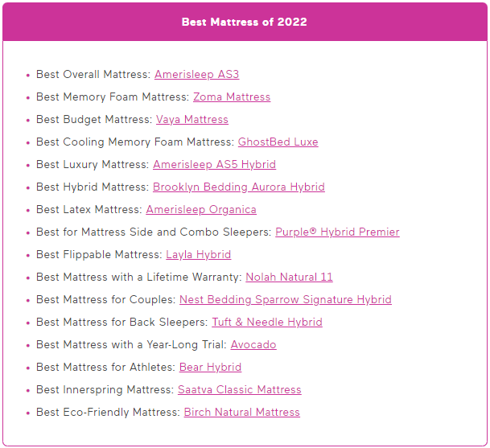
Task: Open the Layla Hybrid link
Action: 198,254
